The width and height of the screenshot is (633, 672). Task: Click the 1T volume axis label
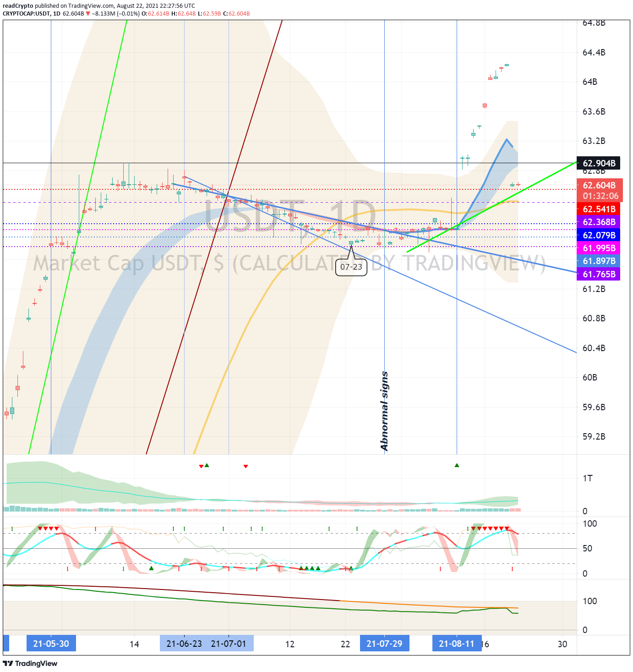point(588,479)
